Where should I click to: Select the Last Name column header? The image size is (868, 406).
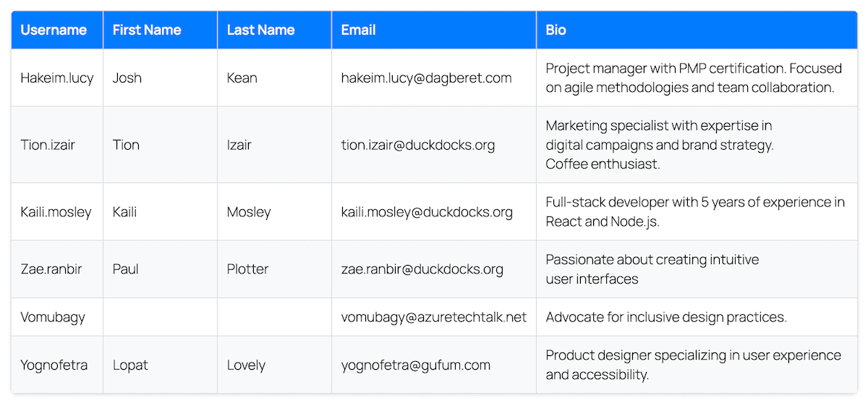click(275, 30)
